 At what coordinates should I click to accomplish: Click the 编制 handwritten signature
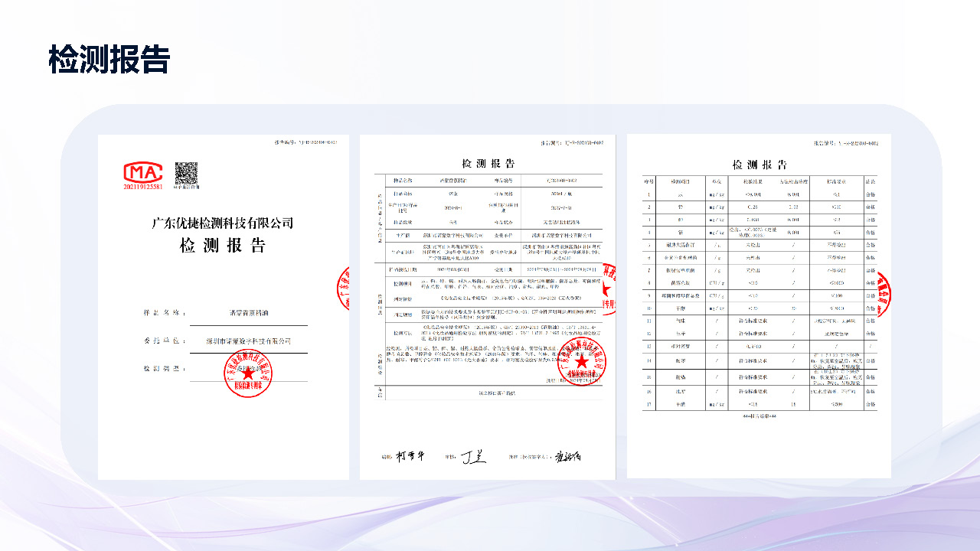coord(403,457)
